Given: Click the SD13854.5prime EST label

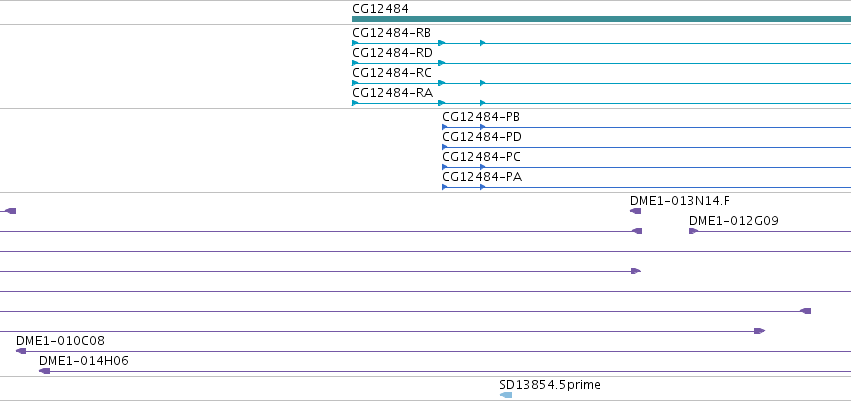Looking at the screenshot, I should pyautogui.click(x=550, y=385).
